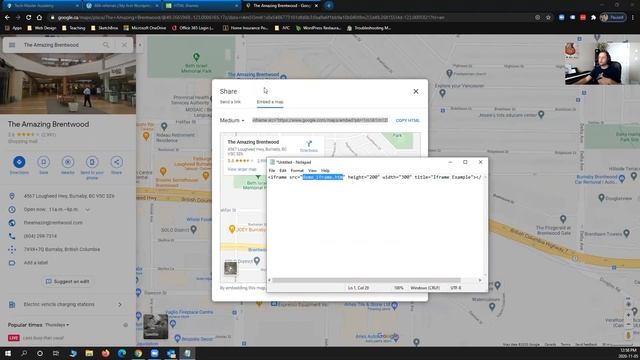Viewport: 640px width, 360px height.
Task: Switch to the Send a link tab
Action: click(x=230, y=102)
